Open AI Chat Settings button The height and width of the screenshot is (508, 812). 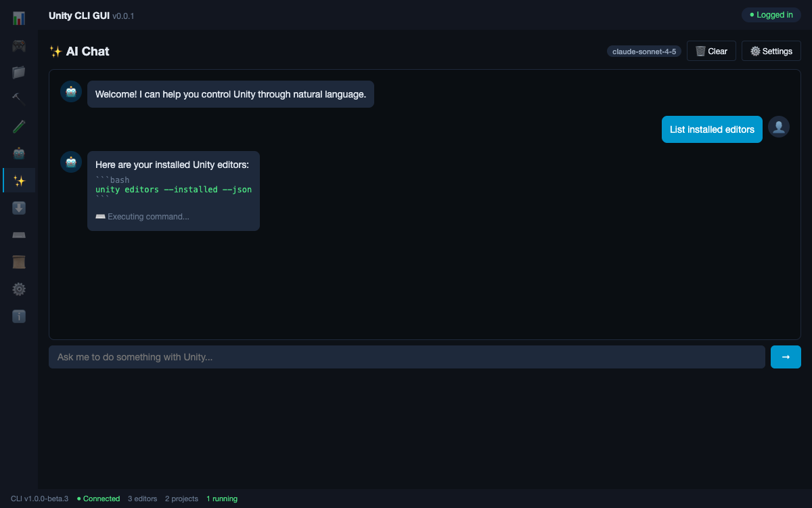click(771, 51)
